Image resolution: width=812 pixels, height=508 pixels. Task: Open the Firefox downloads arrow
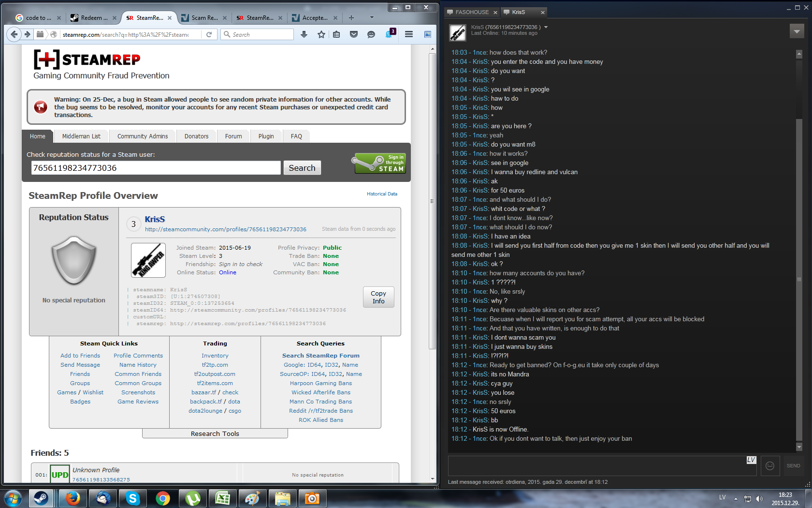[304, 34]
